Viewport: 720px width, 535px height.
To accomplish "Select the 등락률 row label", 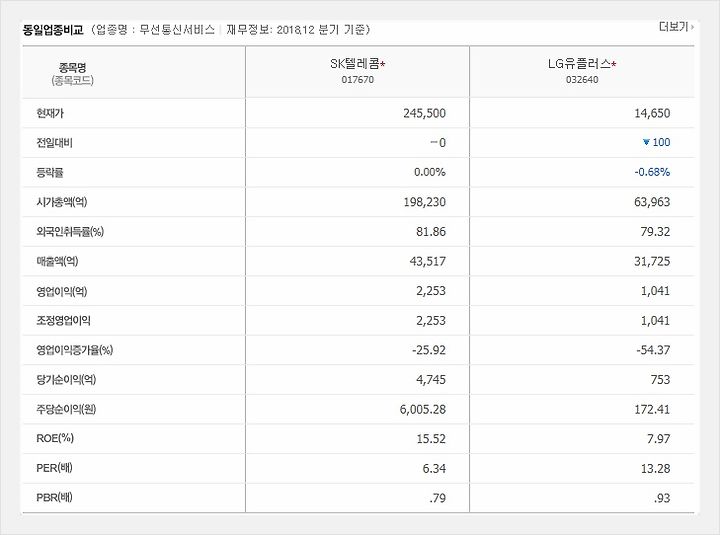I will (x=50, y=173).
